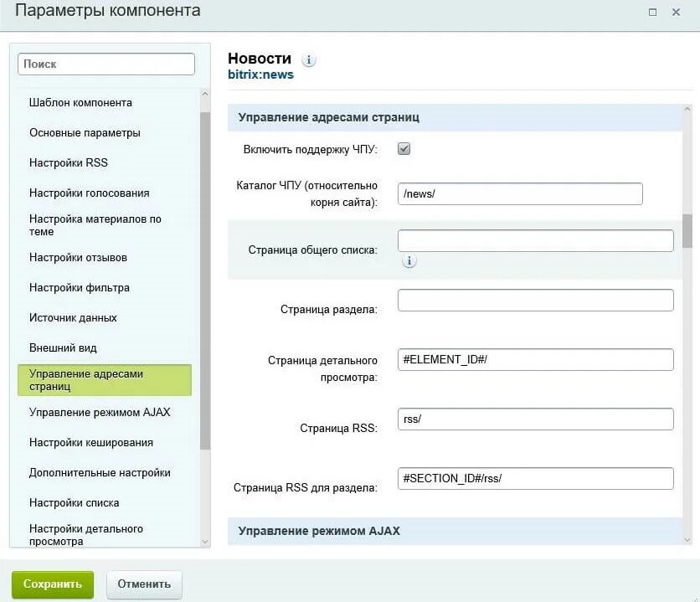Click the parameters pane scroll up arrow
This screenshot has height=602, width=700.
[687, 109]
